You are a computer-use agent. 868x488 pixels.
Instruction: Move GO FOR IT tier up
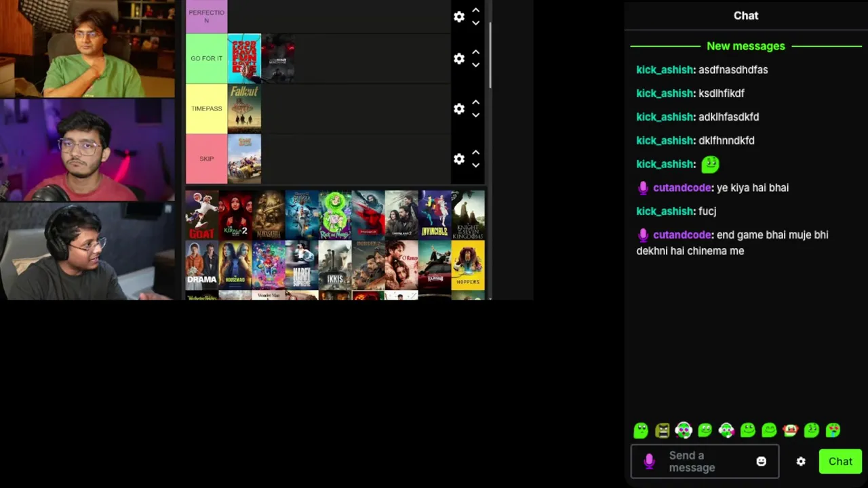[476, 52]
